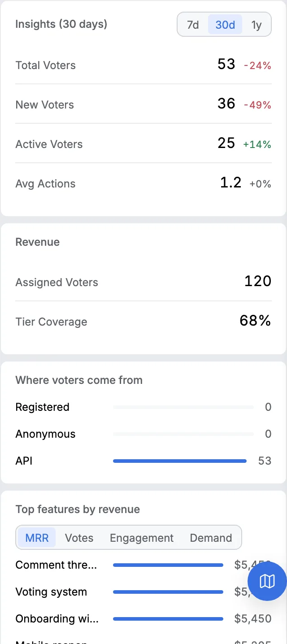Screen dimensions: 287x644
Task: Open the Onboarding wizard feature entry
Action: 143,619
